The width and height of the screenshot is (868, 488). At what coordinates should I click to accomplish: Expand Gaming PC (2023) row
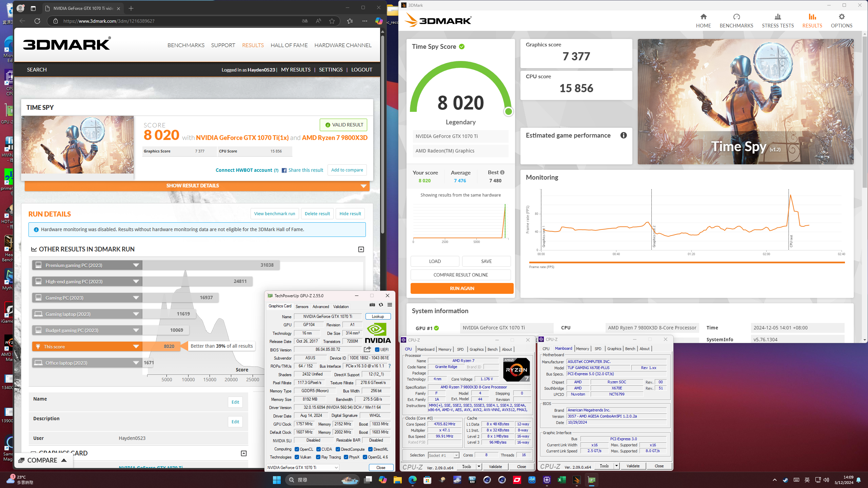136,298
